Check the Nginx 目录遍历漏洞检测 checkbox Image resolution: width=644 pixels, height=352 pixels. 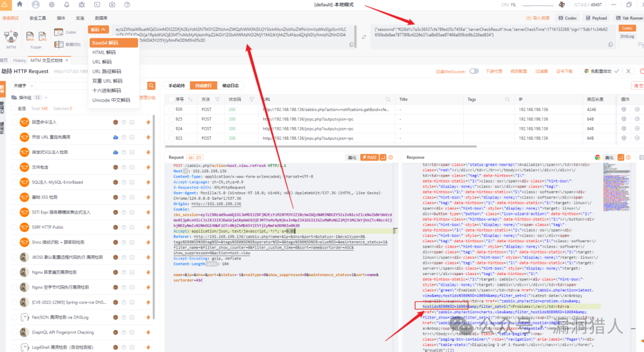point(14,272)
